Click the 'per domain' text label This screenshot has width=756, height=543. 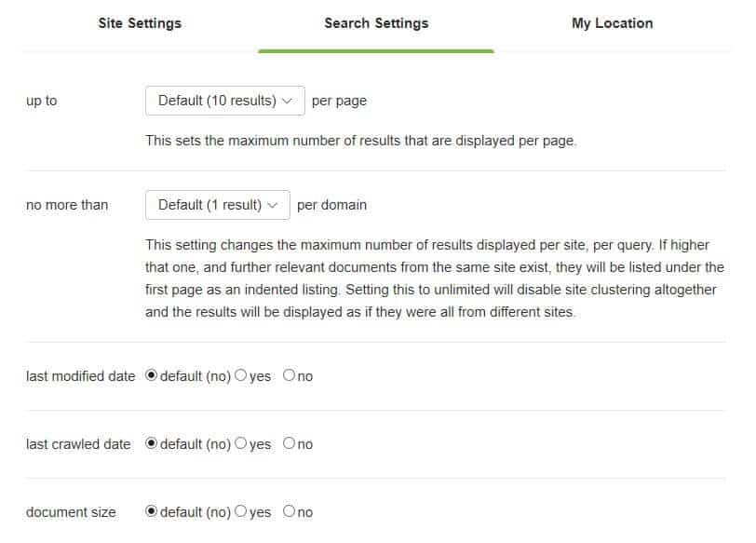pyautogui.click(x=331, y=205)
